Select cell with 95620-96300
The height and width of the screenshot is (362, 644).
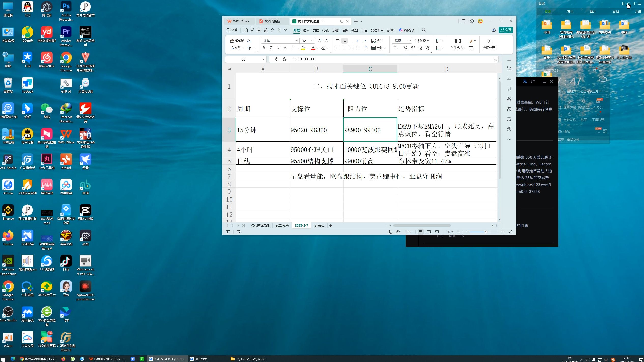(x=316, y=130)
